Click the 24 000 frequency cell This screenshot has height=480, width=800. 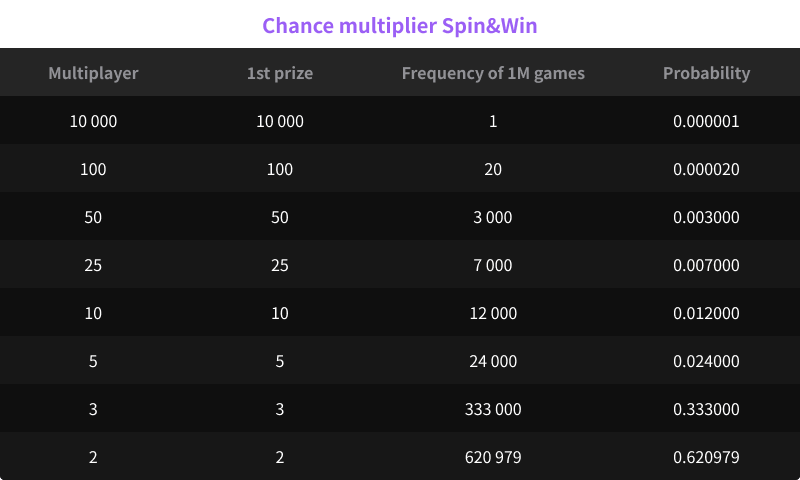tap(493, 361)
